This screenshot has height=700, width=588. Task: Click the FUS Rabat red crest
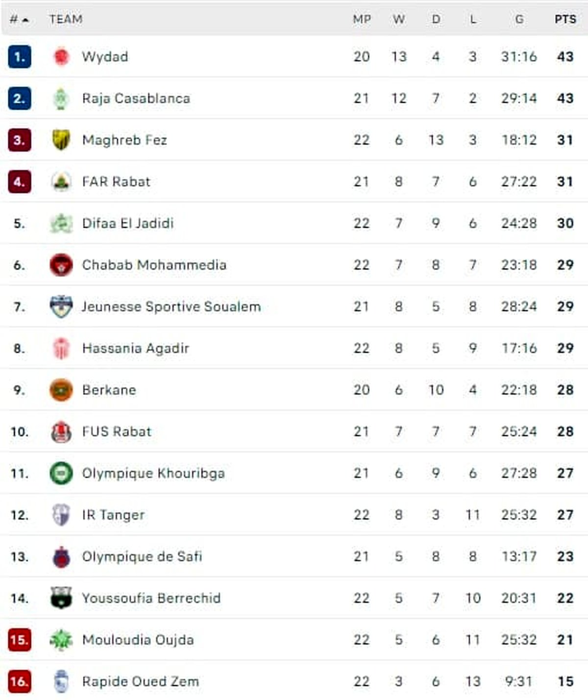(x=61, y=432)
